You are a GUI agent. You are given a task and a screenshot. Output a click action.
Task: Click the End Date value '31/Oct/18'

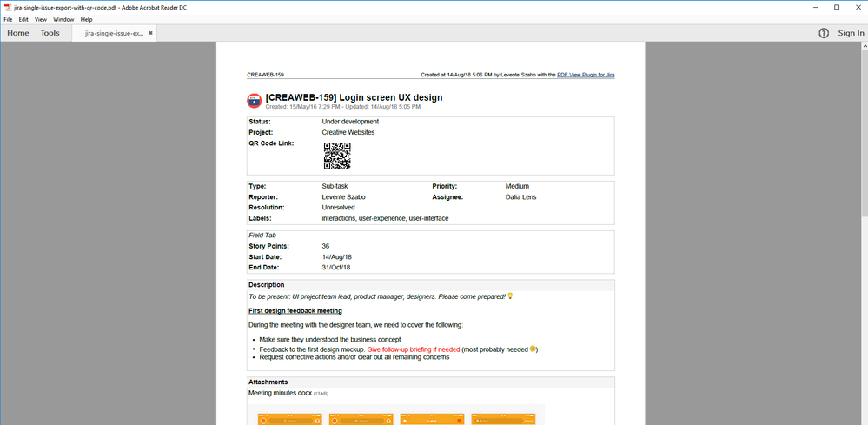336,268
